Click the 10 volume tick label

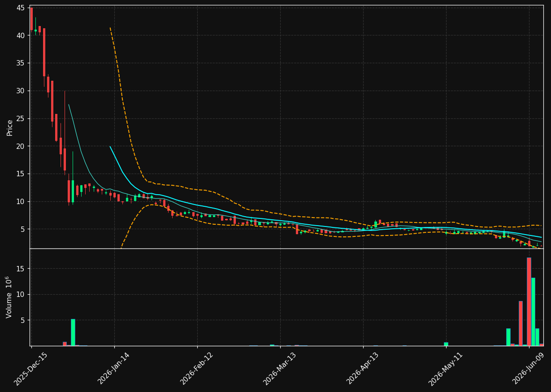[x=21, y=295]
